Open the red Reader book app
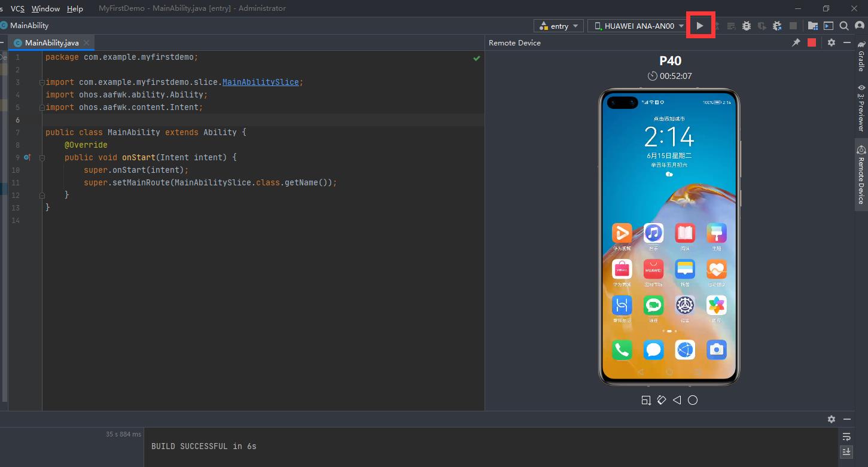This screenshot has height=467, width=868. 685,233
